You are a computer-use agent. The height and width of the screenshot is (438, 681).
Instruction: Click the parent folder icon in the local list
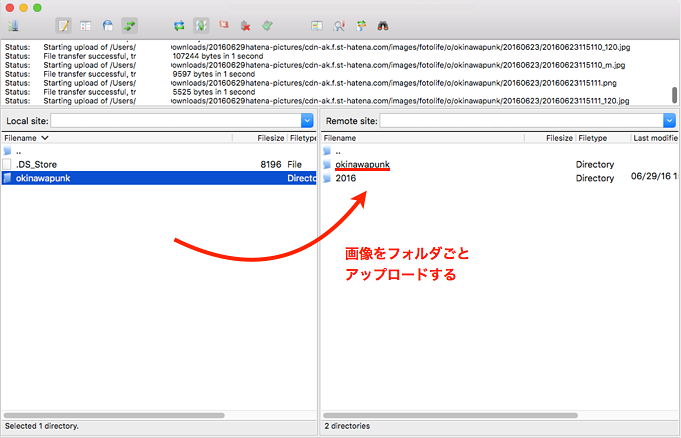[7, 151]
